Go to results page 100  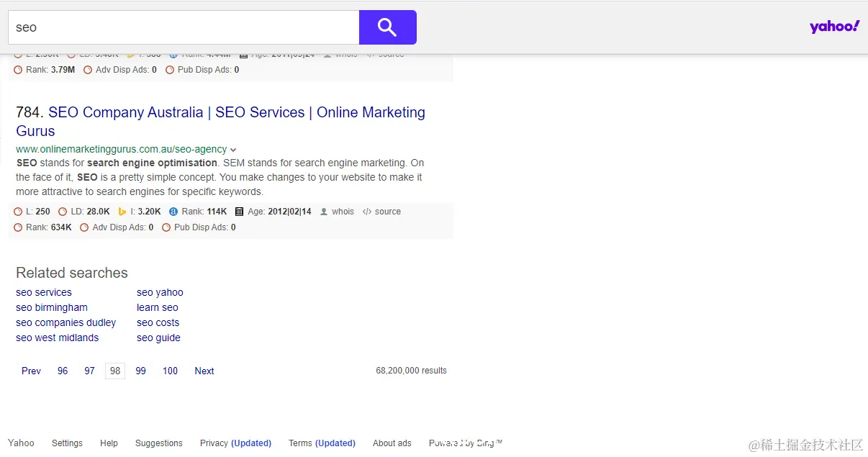pyautogui.click(x=170, y=371)
